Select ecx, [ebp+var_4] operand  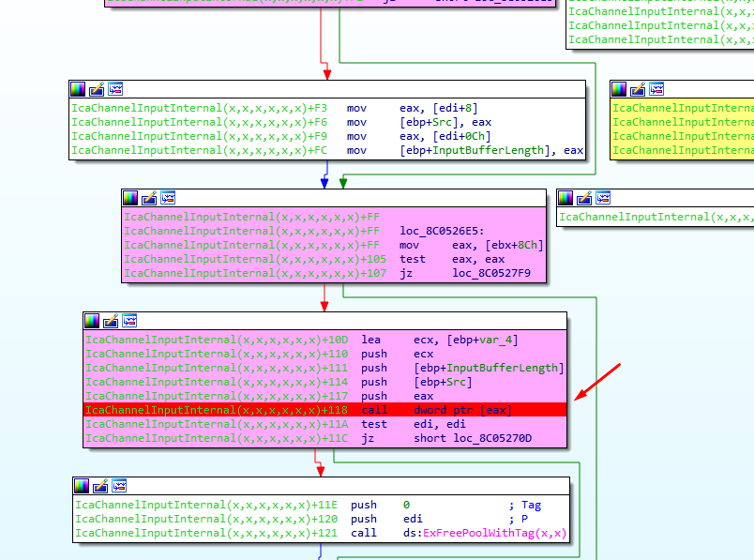point(465,341)
